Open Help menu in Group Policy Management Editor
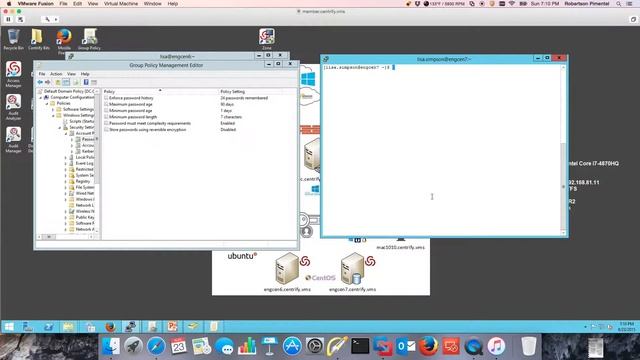Screen dimensions: 640x360 point(85,74)
